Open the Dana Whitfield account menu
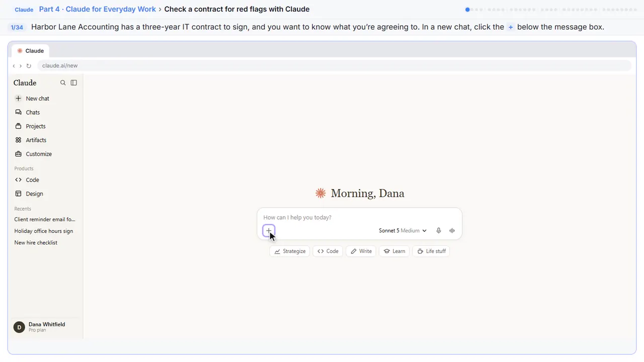The width and height of the screenshot is (644, 362). pos(45,327)
